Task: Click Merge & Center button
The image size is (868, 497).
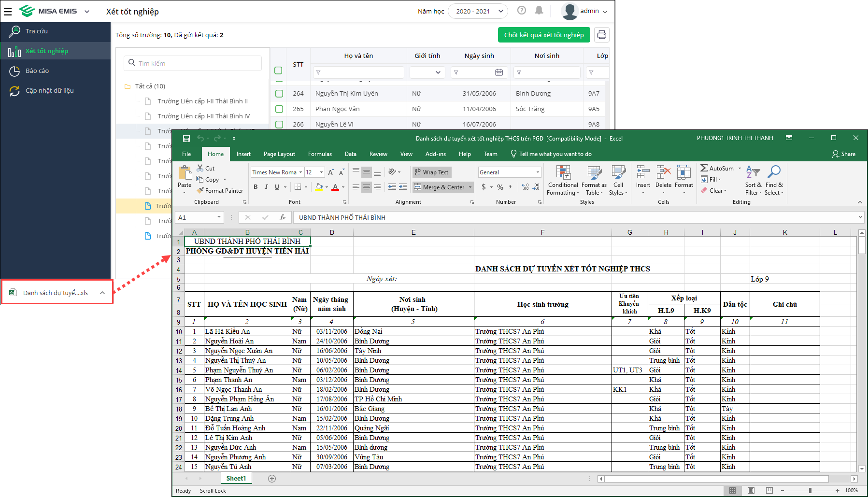Action: (x=440, y=187)
